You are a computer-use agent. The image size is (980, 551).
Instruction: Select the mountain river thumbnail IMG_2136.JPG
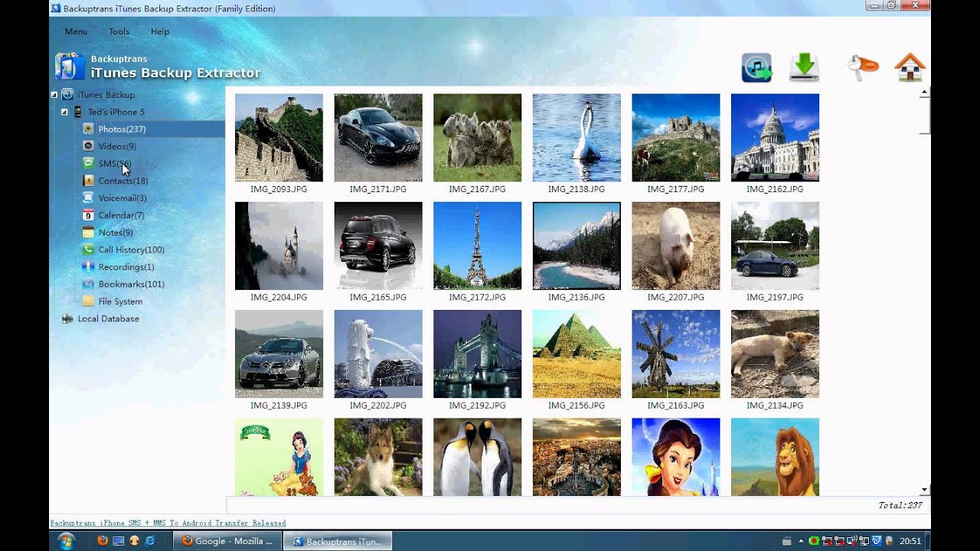[x=577, y=246]
